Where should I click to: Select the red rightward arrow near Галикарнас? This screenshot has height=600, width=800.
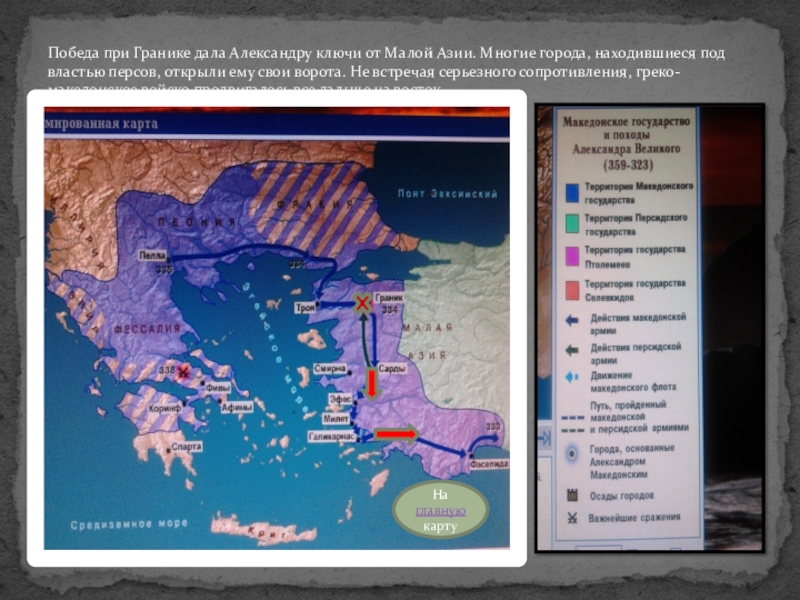(396, 434)
